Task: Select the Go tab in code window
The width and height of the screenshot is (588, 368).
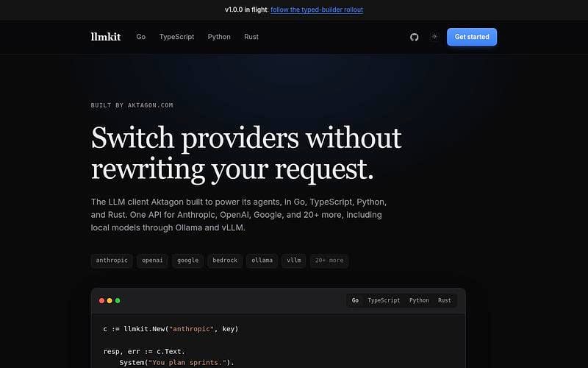Action: pos(355,300)
